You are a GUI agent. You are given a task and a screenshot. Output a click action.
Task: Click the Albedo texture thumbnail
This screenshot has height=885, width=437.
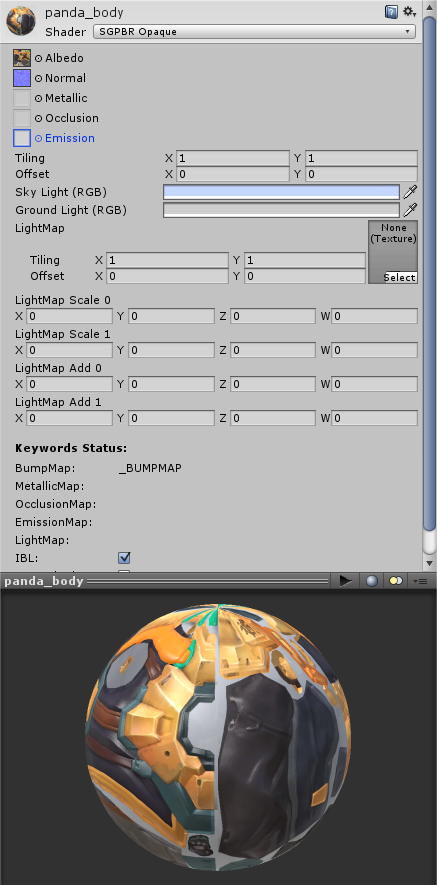(22, 58)
